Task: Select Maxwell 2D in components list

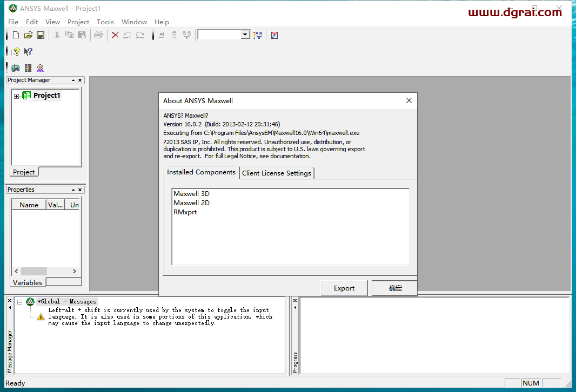Action: pyautogui.click(x=191, y=202)
